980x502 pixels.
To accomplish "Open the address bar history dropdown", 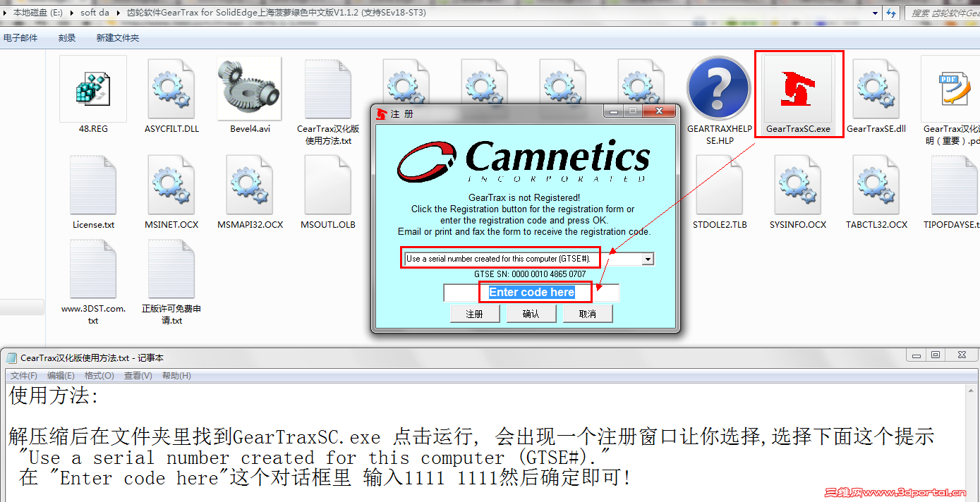I will pos(875,13).
